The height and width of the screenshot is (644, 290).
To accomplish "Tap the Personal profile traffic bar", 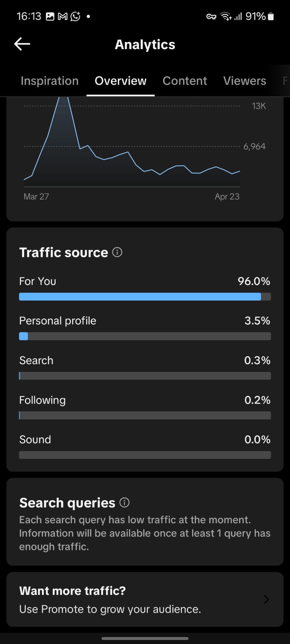I will click(145, 336).
